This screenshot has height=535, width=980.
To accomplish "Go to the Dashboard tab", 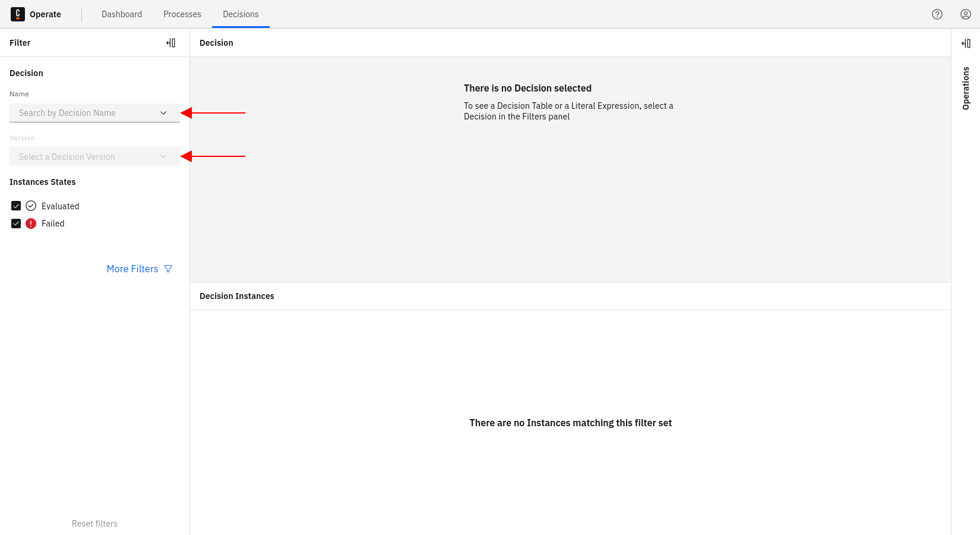I will pos(122,14).
